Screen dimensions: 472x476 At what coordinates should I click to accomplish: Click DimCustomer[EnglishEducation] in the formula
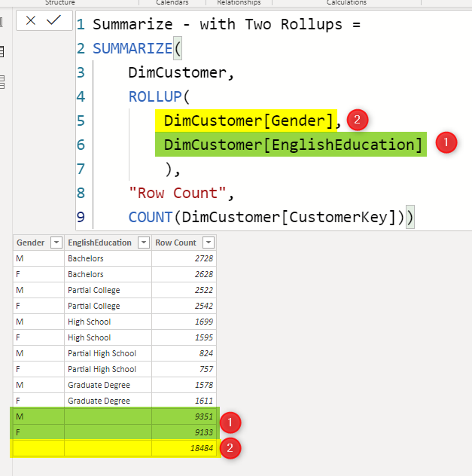click(293, 145)
